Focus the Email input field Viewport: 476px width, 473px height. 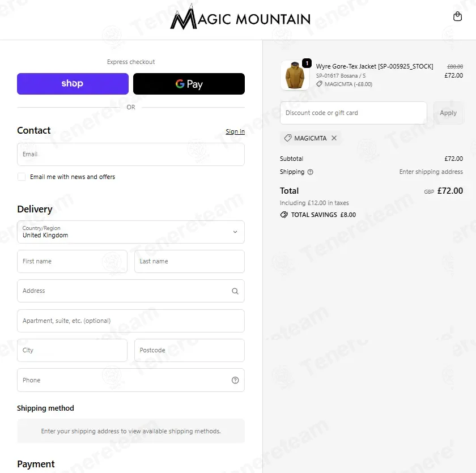coord(131,155)
